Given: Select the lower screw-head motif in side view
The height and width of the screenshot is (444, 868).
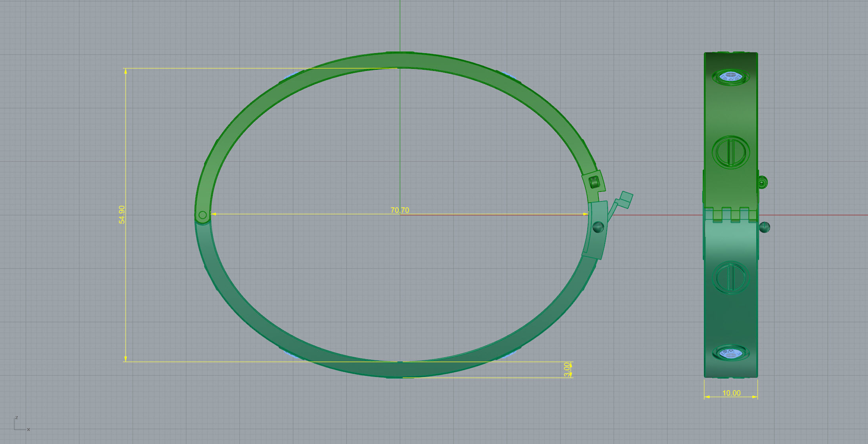Looking at the screenshot, I should click(x=731, y=277).
